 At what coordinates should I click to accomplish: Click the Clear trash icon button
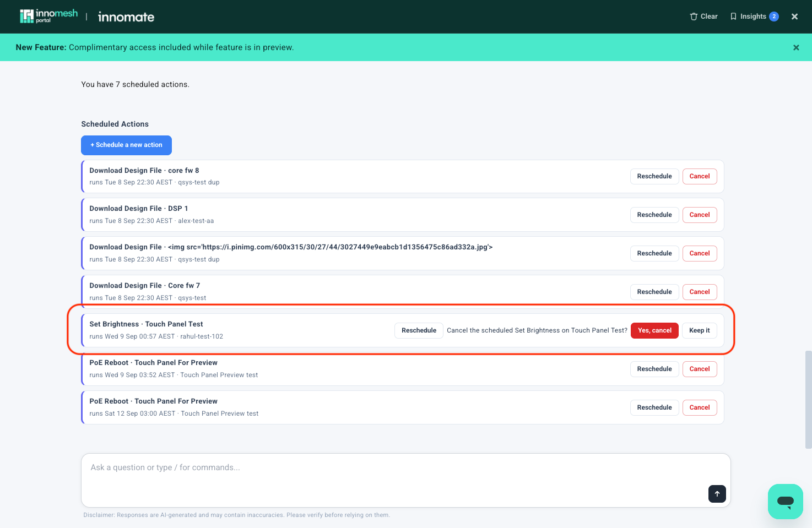coord(703,17)
